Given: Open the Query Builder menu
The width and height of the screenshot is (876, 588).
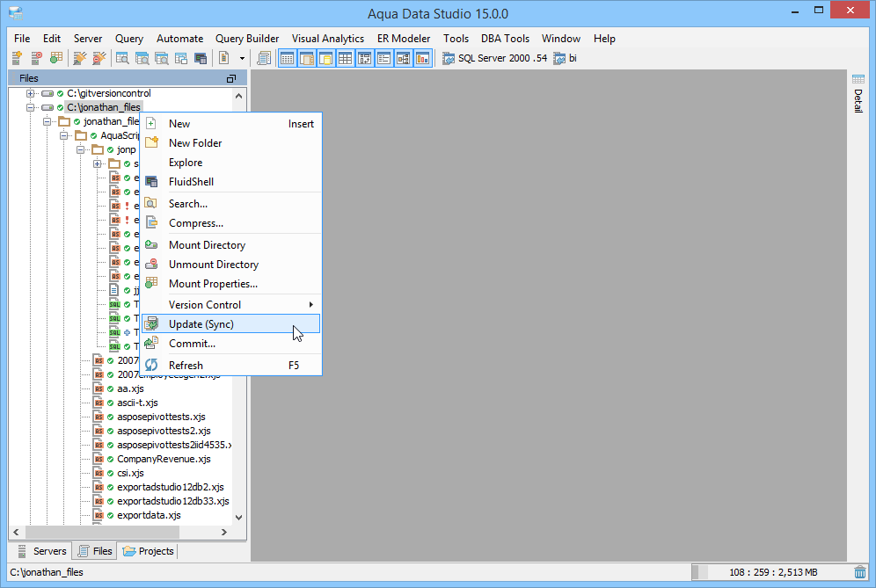Looking at the screenshot, I should tap(247, 39).
